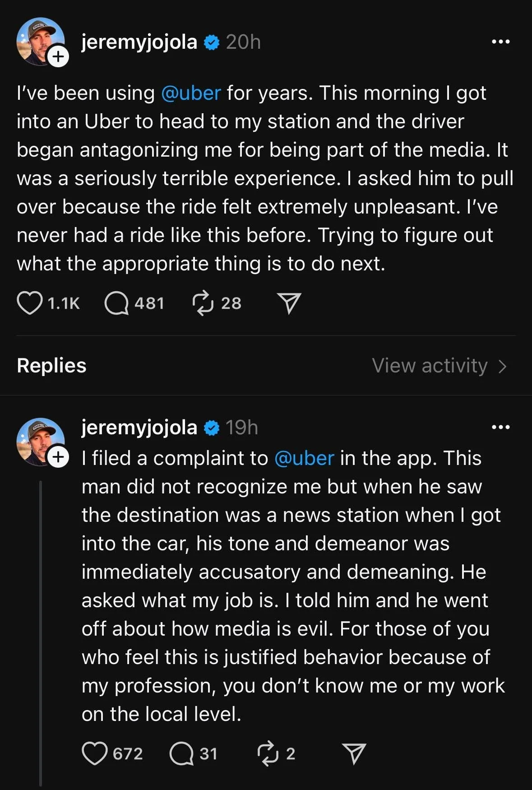532x790 pixels.
Task: Repost the reply with 2 reposts
Action: click(268, 753)
